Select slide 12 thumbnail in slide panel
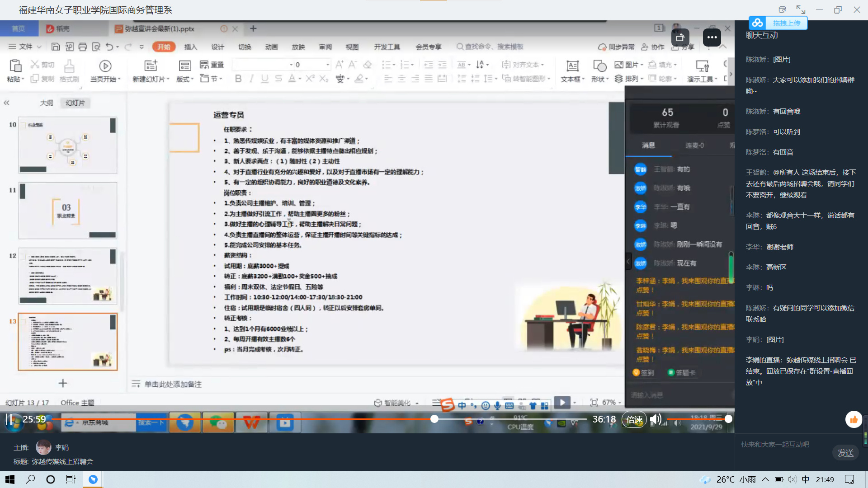This screenshot has width=868, height=488. click(x=67, y=276)
